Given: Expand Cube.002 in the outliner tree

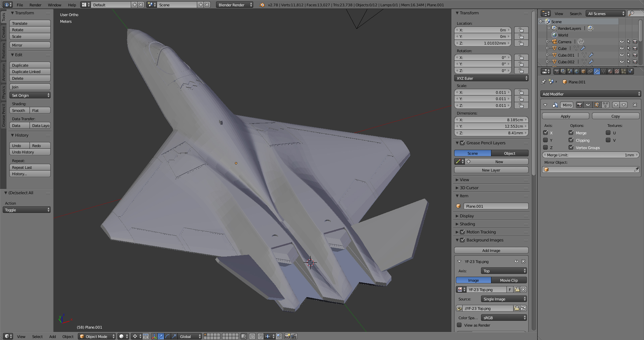Looking at the screenshot, I should click(x=547, y=62).
